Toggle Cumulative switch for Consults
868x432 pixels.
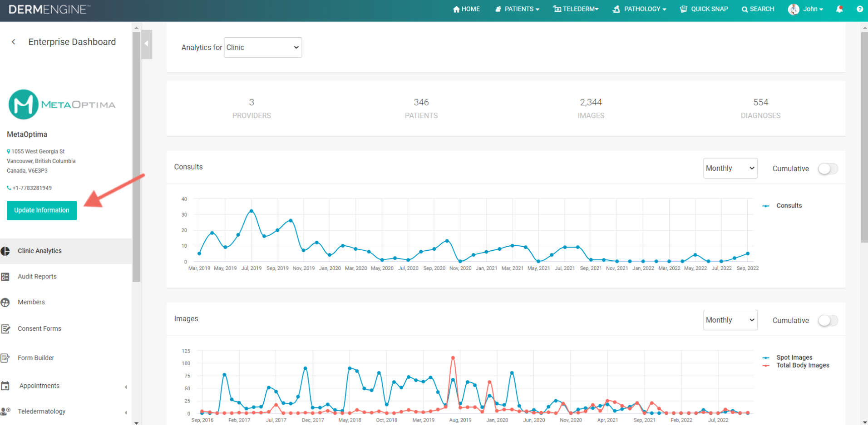[828, 169]
